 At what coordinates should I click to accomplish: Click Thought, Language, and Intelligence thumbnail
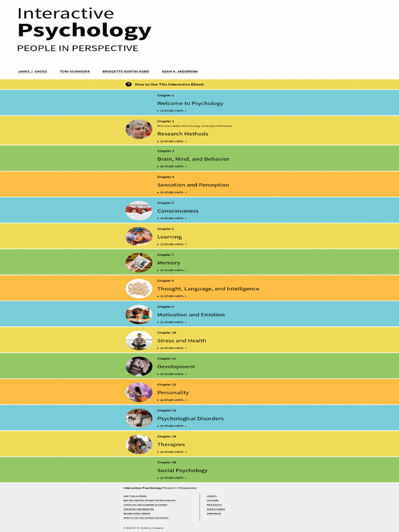point(139,288)
